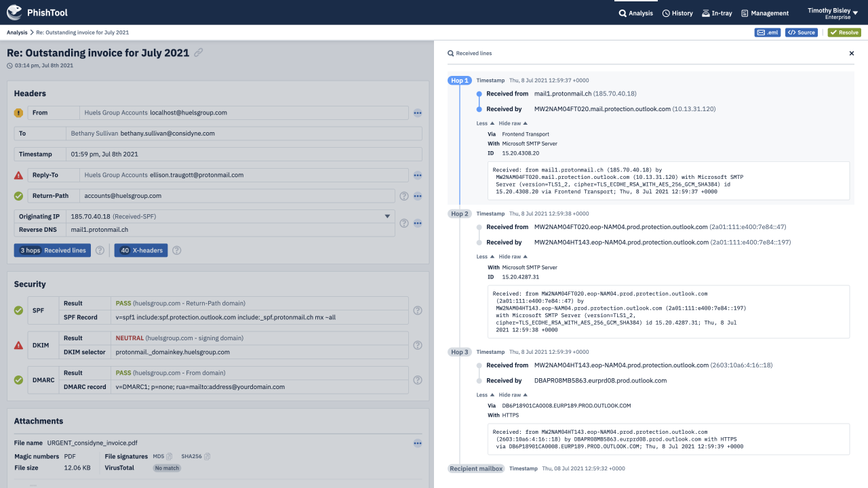
Task: Click ellison.traugott@protonmail.com reply-to address
Action: pos(197,175)
